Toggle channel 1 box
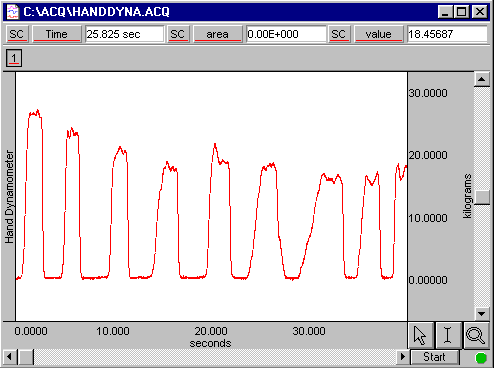Viewport: 494px width, 368px height. [14, 58]
